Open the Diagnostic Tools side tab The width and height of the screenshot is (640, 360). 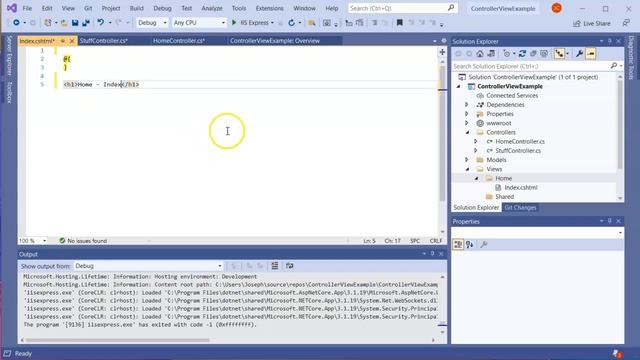pyautogui.click(x=631, y=58)
